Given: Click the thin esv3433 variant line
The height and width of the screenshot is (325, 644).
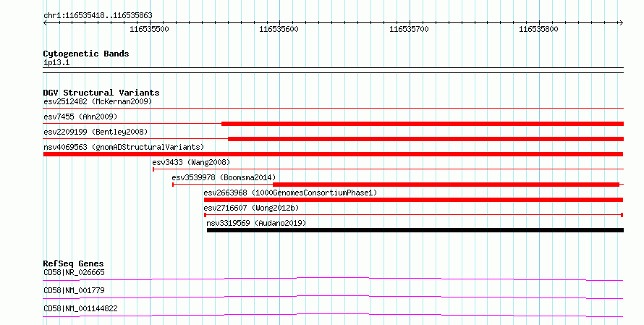Looking at the screenshot, I should pyautogui.click(x=388, y=169).
